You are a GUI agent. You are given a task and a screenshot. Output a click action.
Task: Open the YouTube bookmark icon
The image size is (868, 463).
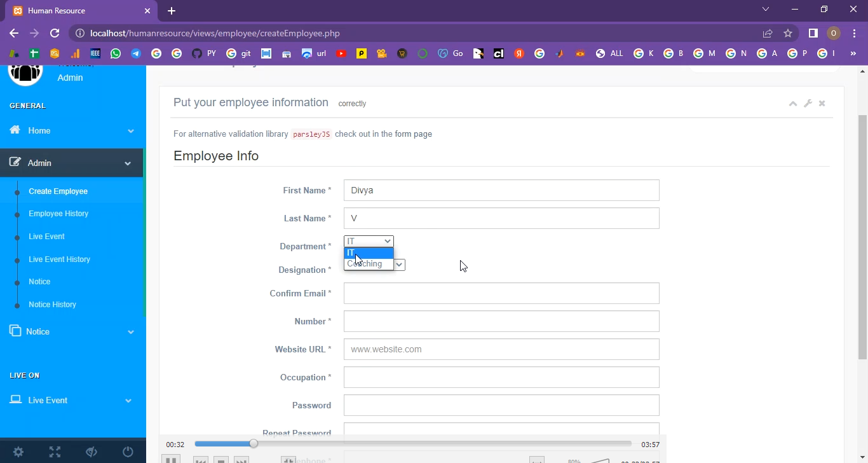click(341, 54)
